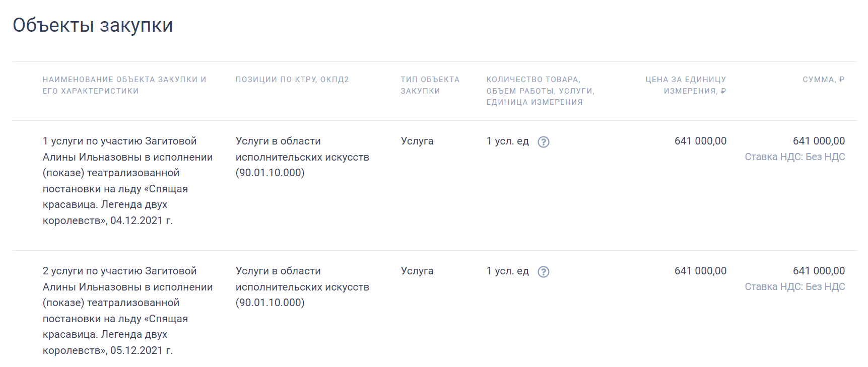Click first row '1 усл. ед' quantity
Screen dimensions: 868x367
[508, 141]
